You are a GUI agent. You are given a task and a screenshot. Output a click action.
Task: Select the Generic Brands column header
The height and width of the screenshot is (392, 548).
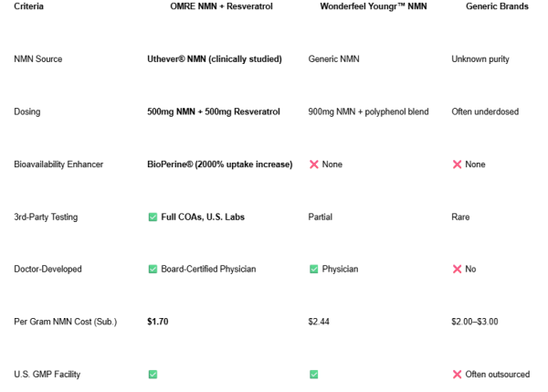click(x=497, y=6)
